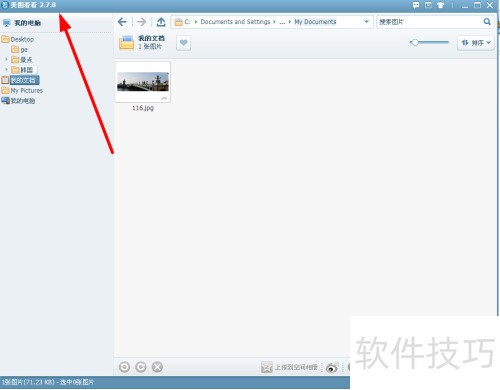
Task: Expand the third subfolder under Desktop
Action: (x=6, y=69)
